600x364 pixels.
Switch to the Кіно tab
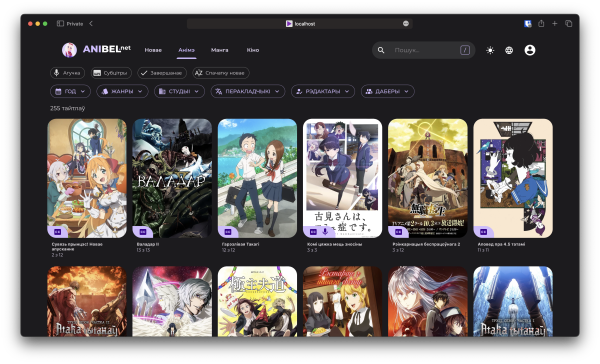coord(253,50)
